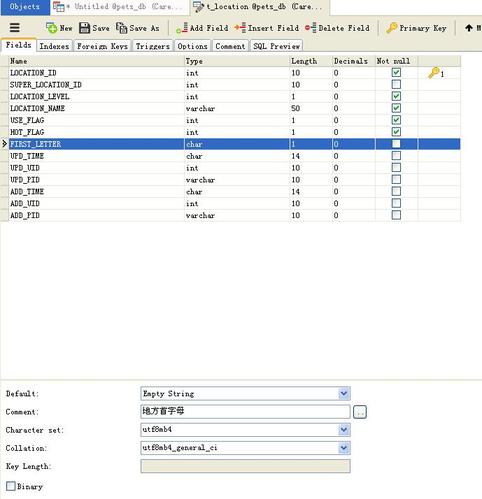Click the char type of FIRST_LETTER
The width and height of the screenshot is (482, 499).
(x=194, y=144)
